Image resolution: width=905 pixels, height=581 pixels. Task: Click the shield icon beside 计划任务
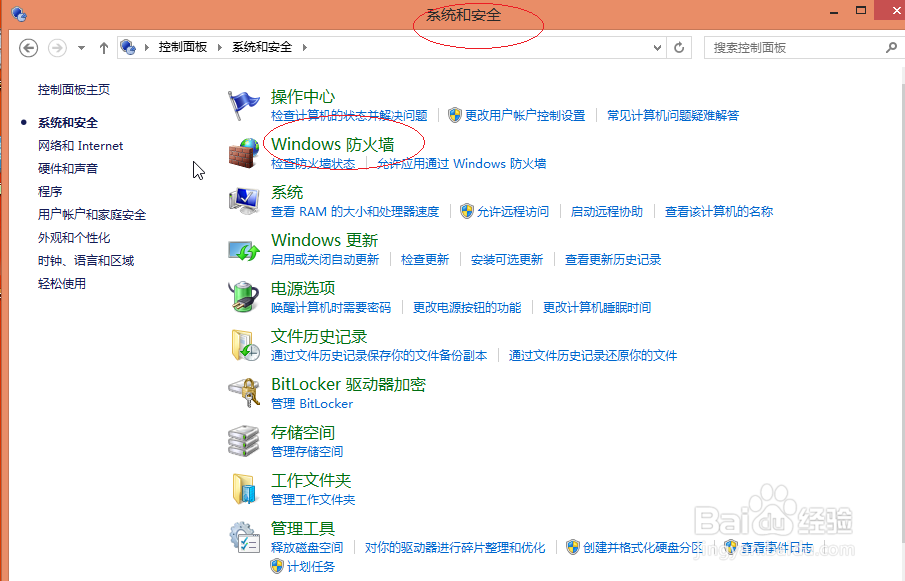[x=277, y=566]
